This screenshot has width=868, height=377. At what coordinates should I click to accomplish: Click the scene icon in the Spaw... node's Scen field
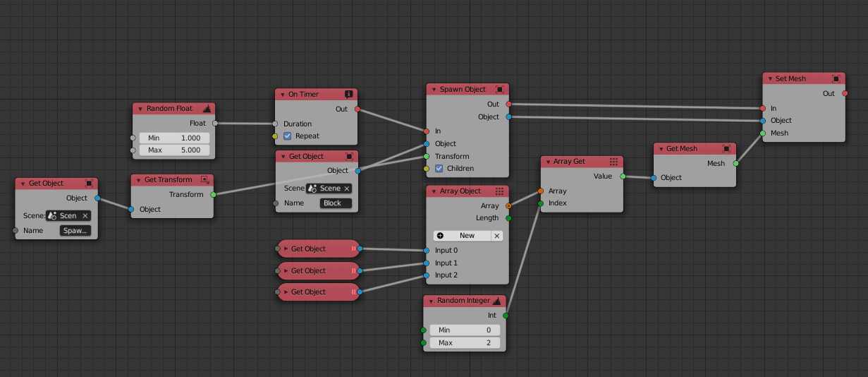click(52, 216)
